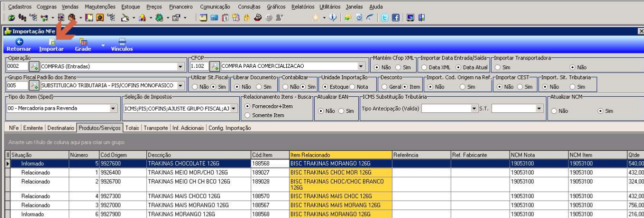Set Atualizar EAN to Sim

[346, 111]
